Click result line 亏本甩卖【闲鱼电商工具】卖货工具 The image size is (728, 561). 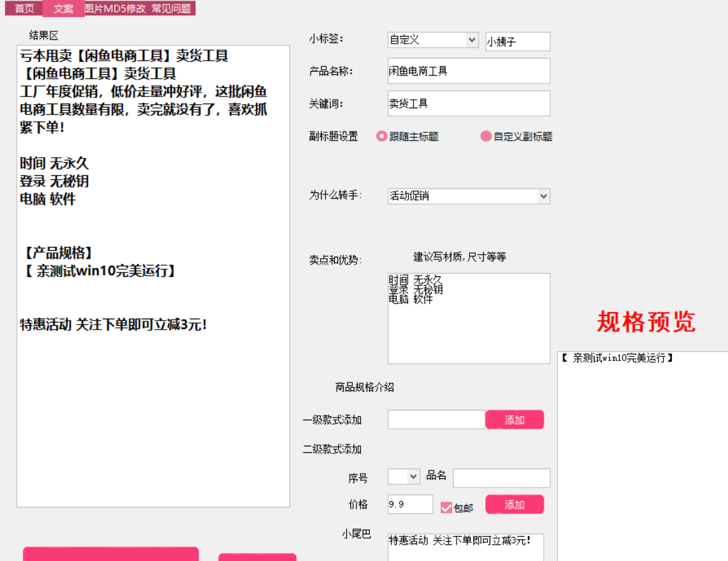pyautogui.click(x=124, y=56)
